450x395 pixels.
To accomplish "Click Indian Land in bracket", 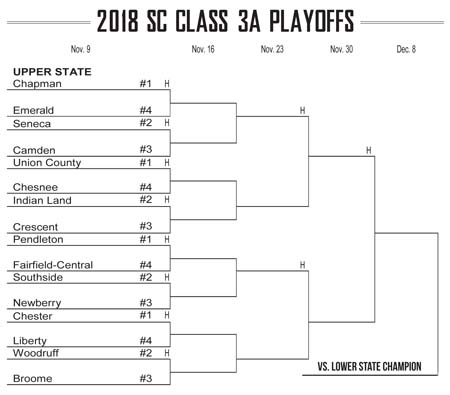I will tap(42, 200).
